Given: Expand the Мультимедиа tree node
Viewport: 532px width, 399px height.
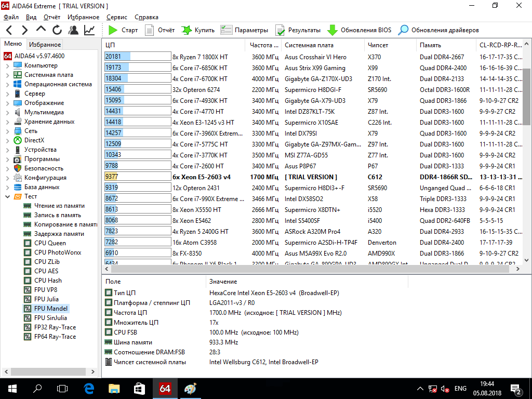Looking at the screenshot, I should tap(7, 112).
